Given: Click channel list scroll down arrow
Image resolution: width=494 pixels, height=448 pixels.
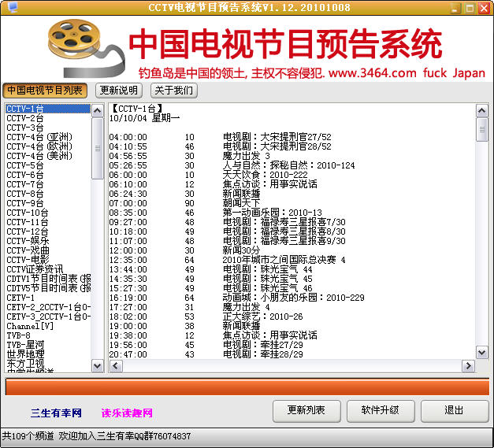Looking at the screenshot, I should pyautogui.click(x=98, y=366).
